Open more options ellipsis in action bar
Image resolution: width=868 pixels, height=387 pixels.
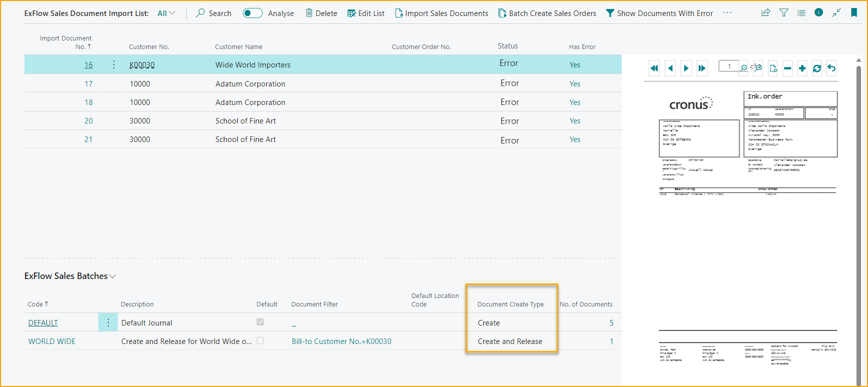(727, 13)
